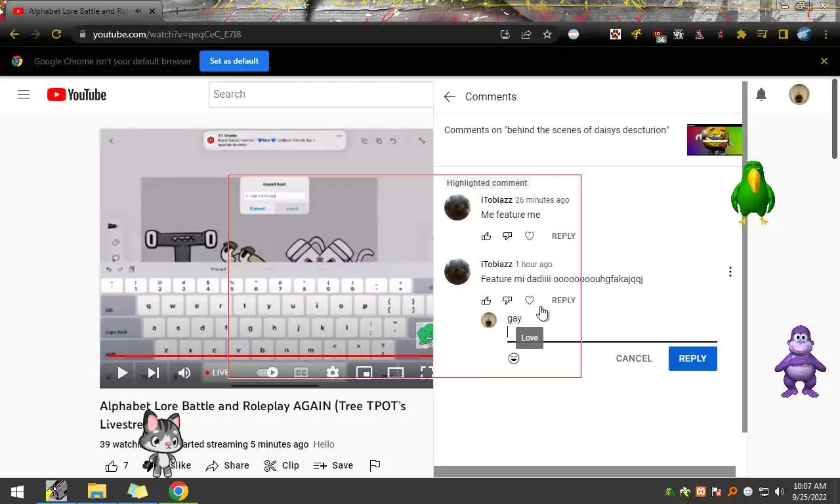This screenshot has width=840, height=504.
Task: Switch to Chrome on the taskbar
Action: click(178, 491)
